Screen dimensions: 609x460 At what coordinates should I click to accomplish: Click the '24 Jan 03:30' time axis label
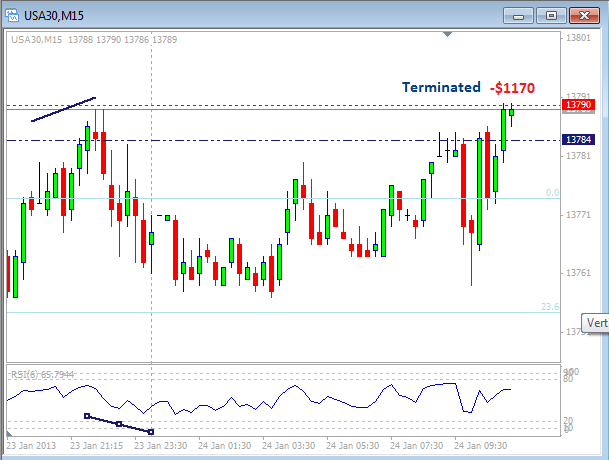[x=289, y=446]
